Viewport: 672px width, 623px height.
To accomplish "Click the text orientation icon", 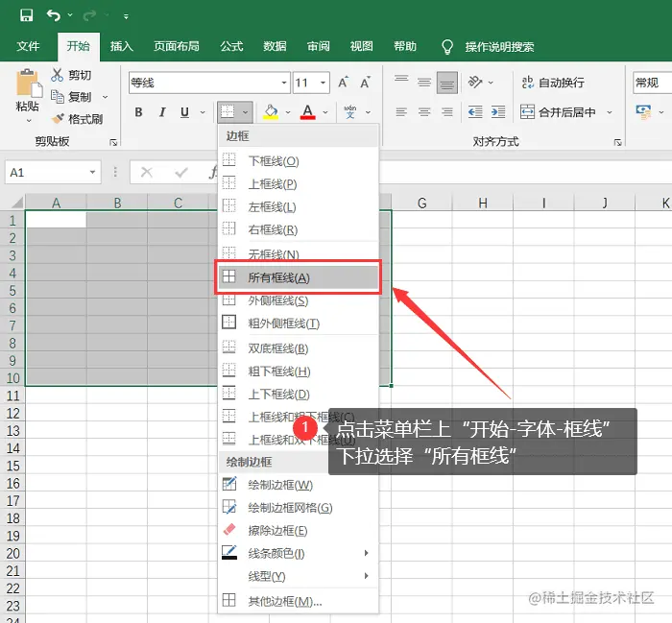I will pyautogui.click(x=475, y=82).
